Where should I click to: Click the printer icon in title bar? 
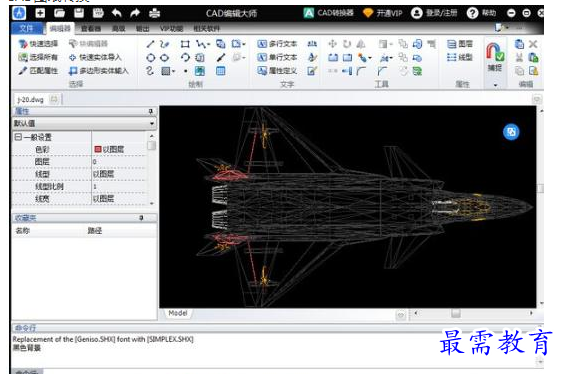point(154,14)
